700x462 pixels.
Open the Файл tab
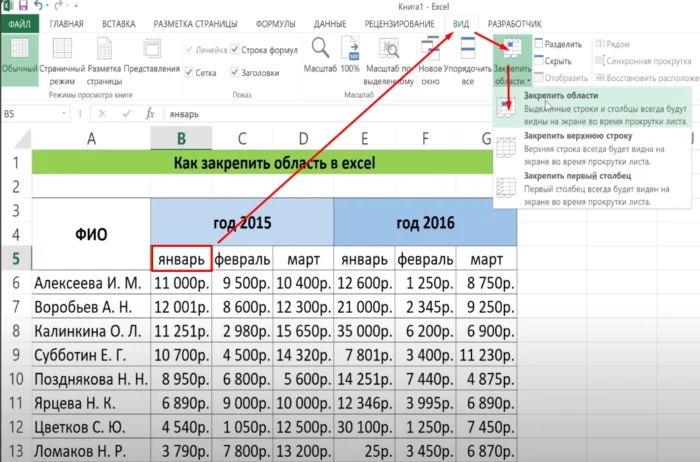(x=18, y=22)
